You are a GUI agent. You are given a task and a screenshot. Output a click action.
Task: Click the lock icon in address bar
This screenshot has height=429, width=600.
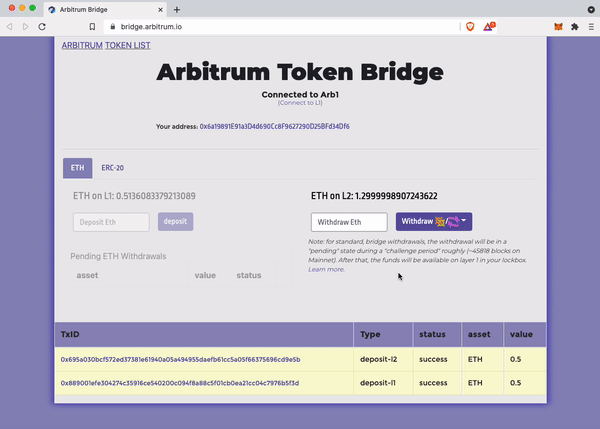[x=112, y=27]
